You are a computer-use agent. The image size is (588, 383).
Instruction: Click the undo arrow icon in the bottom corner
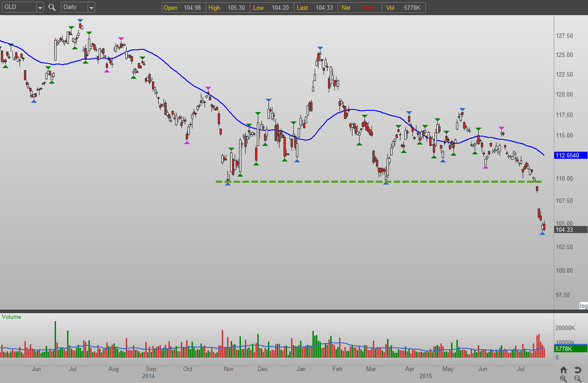click(x=577, y=370)
